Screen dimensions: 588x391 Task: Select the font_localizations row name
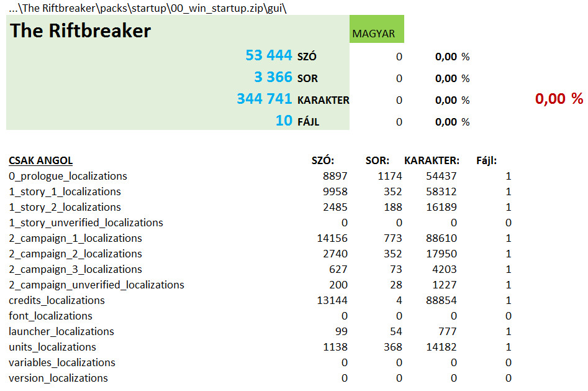(x=50, y=316)
